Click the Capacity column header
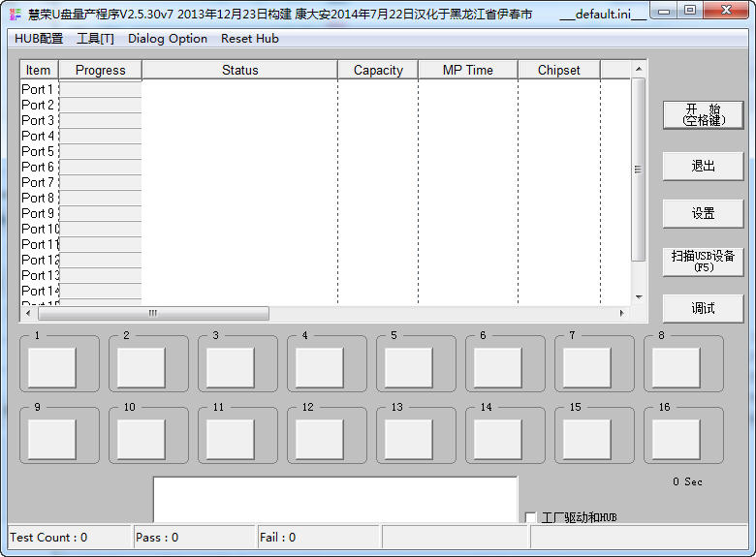 pos(378,70)
